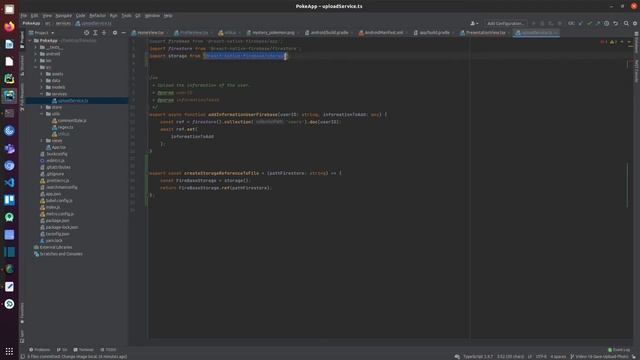
Task: Click the Git push arrow icon
Action: (x=598, y=24)
